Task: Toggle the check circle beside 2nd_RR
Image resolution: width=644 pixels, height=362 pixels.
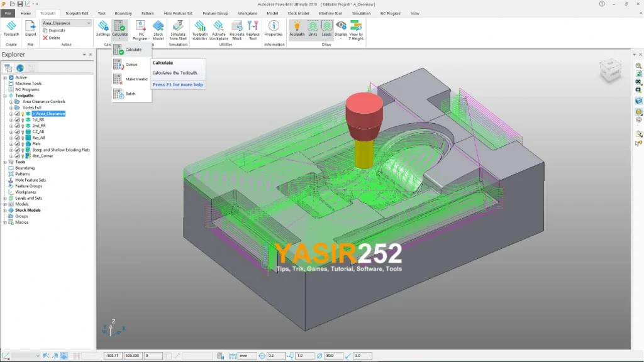Action: click(17, 126)
